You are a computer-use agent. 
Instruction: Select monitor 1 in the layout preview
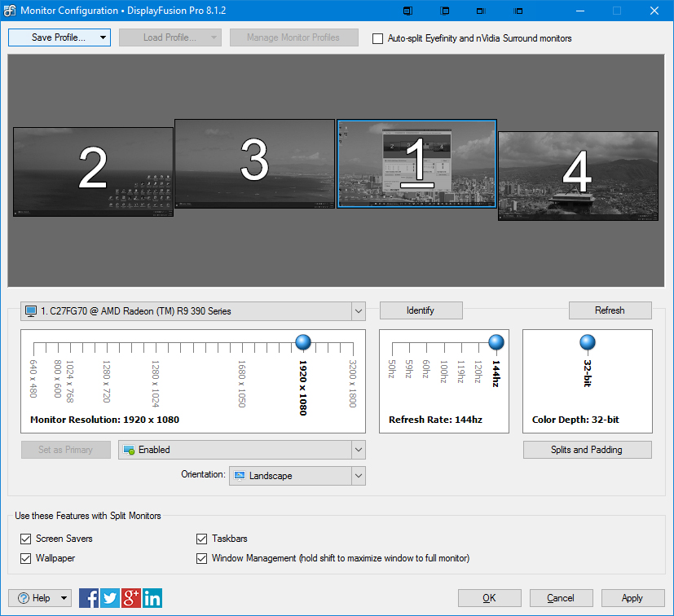click(x=417, y=164)
